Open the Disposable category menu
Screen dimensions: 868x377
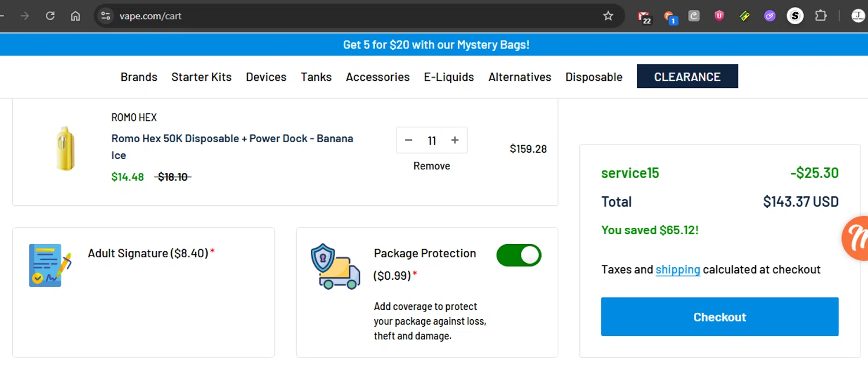594,77
